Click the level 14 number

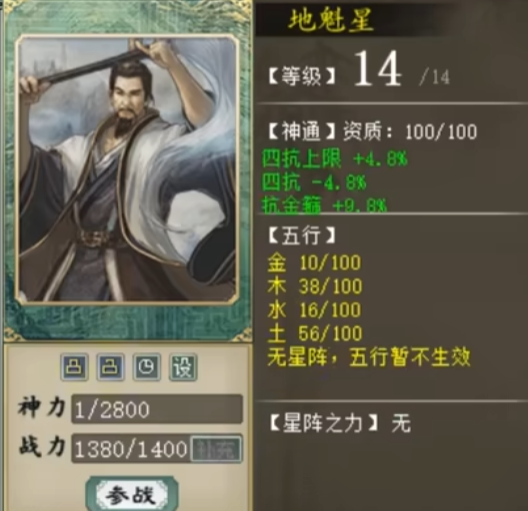377,69
